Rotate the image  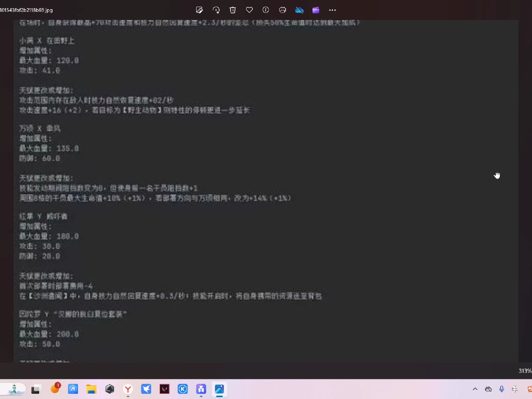[216, 10]
